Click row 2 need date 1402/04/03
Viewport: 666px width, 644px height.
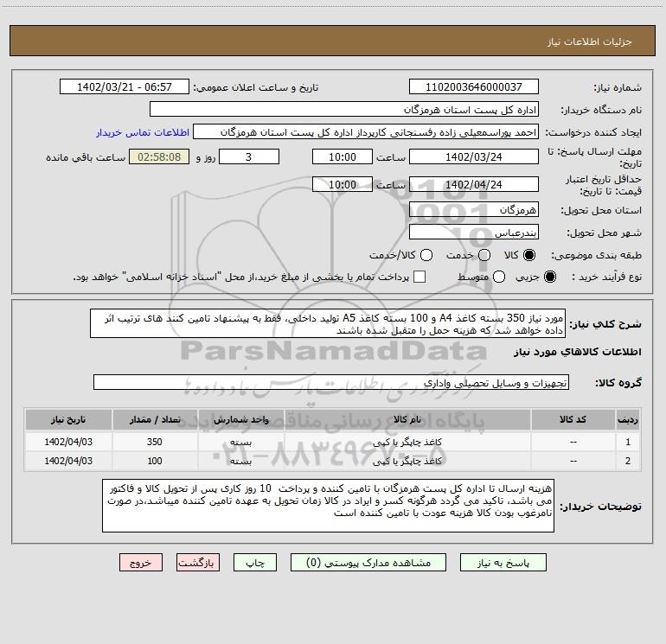pyautogui.click(x=68, y=461)
